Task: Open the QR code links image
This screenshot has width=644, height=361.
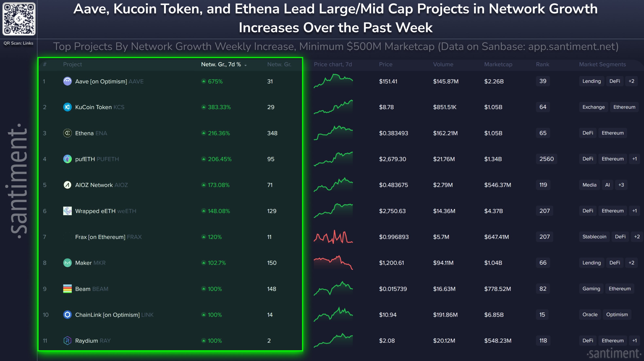Action: coord(19,19)
